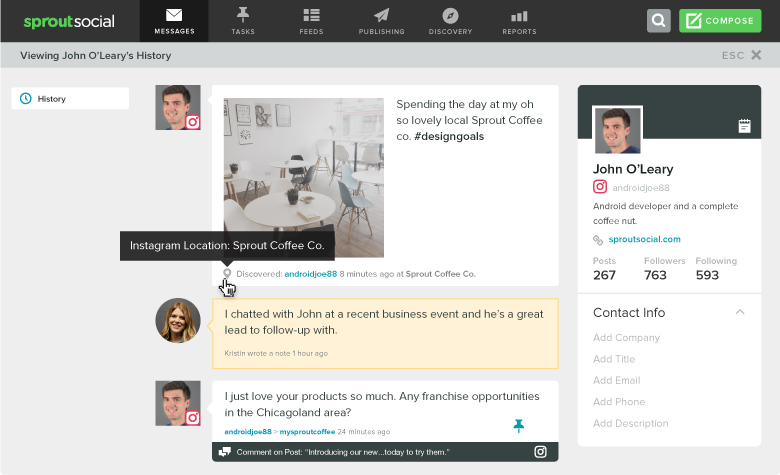
Task: Open the Tasks tab
Action: pos(243,21)
